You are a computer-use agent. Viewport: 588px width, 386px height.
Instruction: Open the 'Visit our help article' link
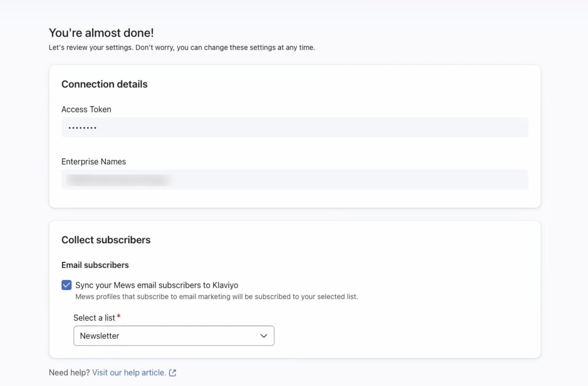[x=129, y=373]
